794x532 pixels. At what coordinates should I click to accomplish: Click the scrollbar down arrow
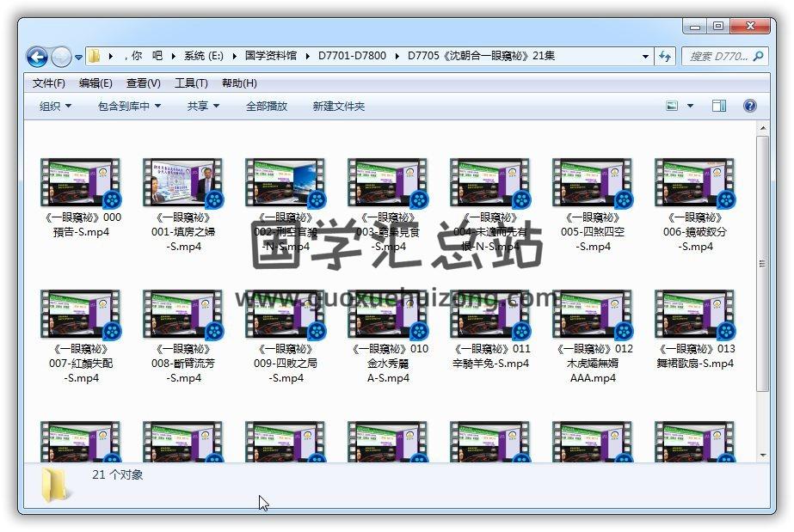click(763, 456)
